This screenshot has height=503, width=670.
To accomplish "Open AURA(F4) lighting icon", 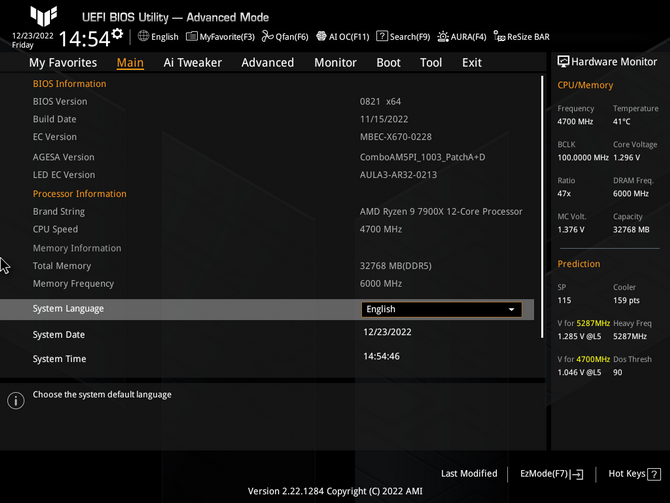I will [x=443, y=37].
